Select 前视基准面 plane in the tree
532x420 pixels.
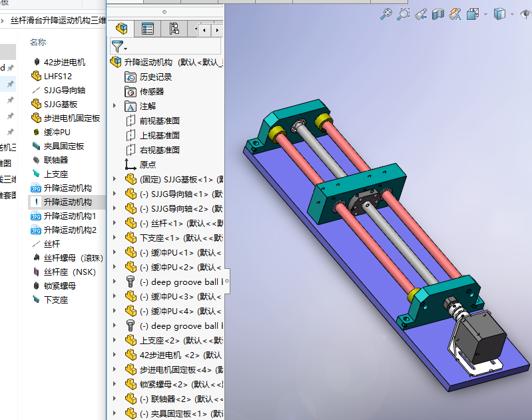click(159, 120)
